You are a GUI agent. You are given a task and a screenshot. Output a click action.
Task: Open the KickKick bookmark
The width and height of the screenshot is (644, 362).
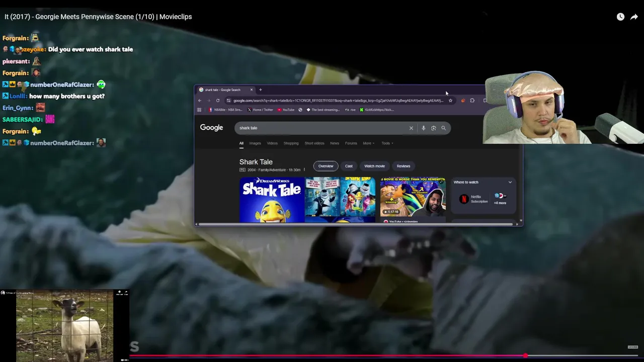376,110
